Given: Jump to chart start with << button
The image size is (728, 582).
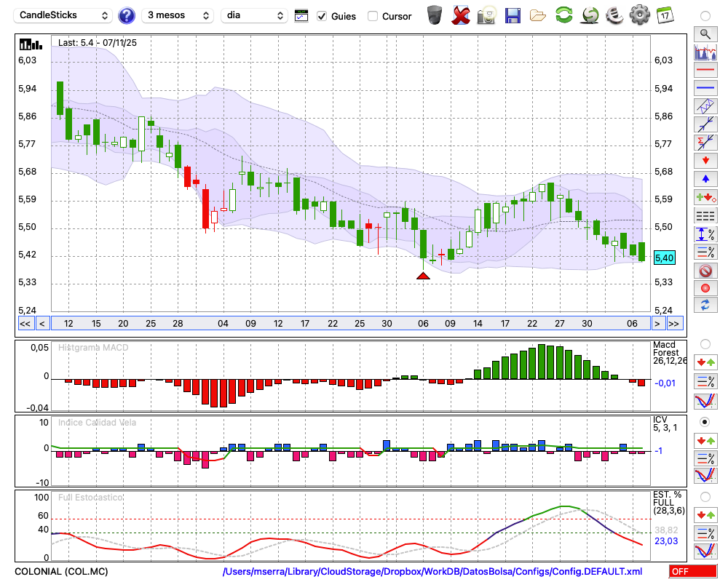Looking at the screenshot, I should click(x=25, y=324).
